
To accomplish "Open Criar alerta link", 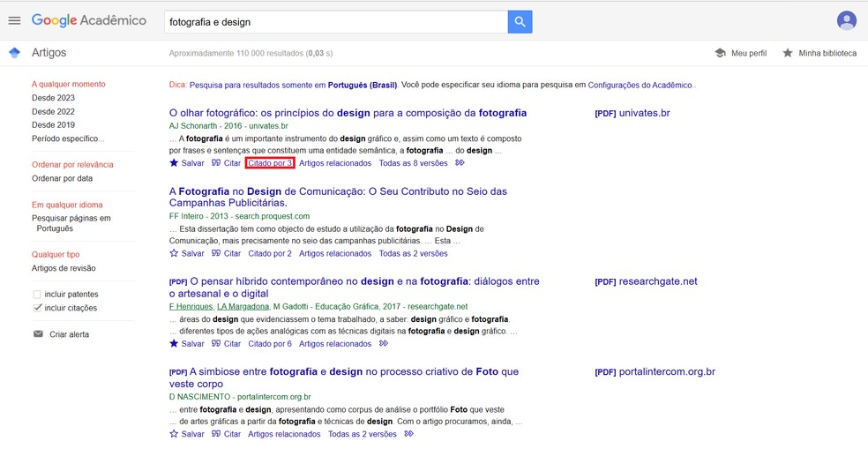I will tap(69, 334).
